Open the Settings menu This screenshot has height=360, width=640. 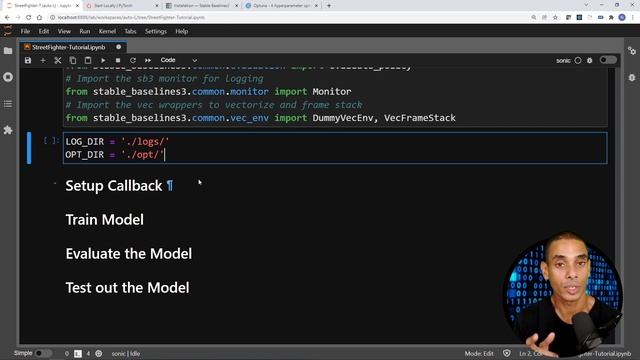tap(156, 31)
